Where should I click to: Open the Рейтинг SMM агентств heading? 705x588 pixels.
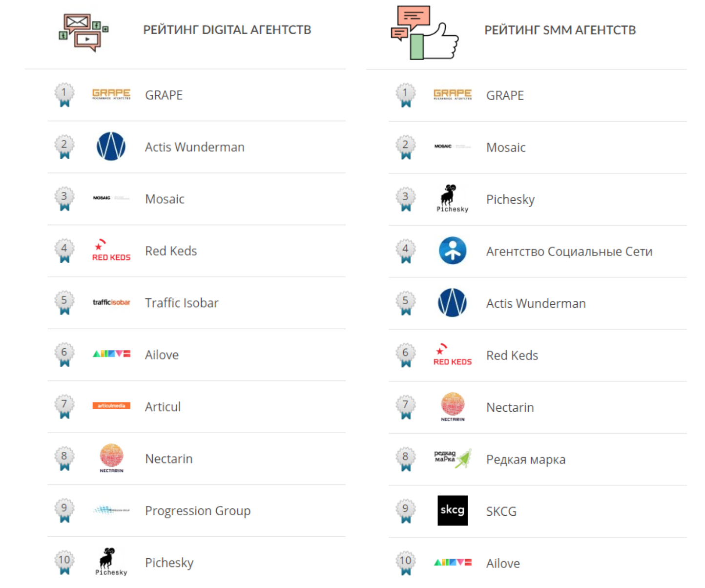click(x=560, y=30)
